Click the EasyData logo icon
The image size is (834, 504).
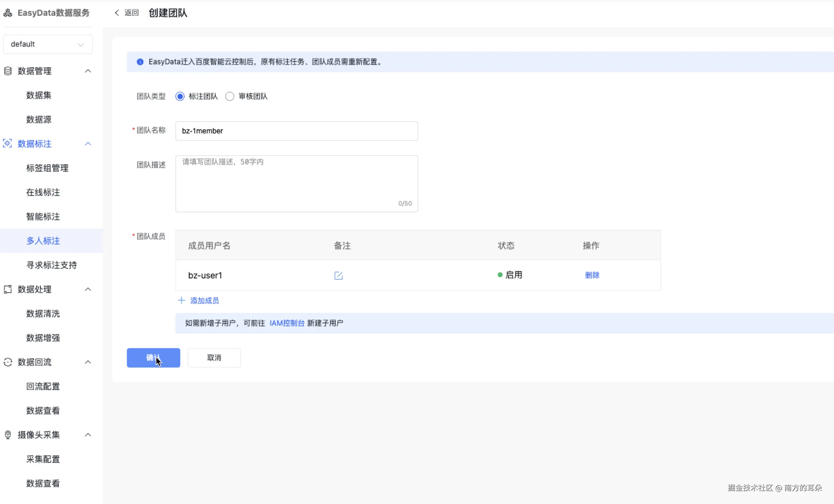pos(8,13)
